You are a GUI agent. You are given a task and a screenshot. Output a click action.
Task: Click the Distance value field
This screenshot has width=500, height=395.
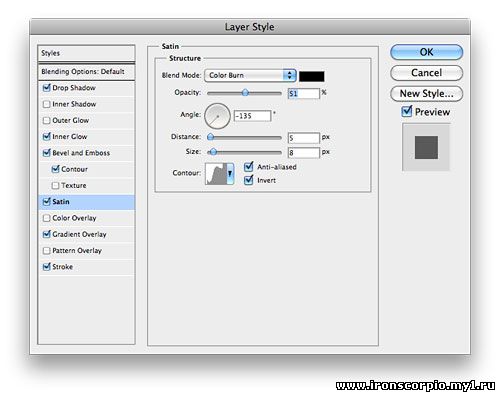304,138
